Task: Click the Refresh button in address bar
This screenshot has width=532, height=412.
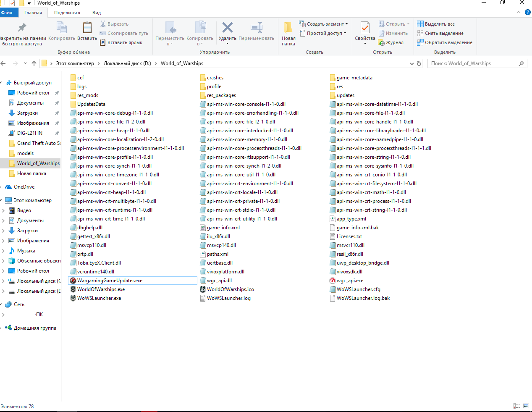Action: pyautogui.click(x=419, y=63)
